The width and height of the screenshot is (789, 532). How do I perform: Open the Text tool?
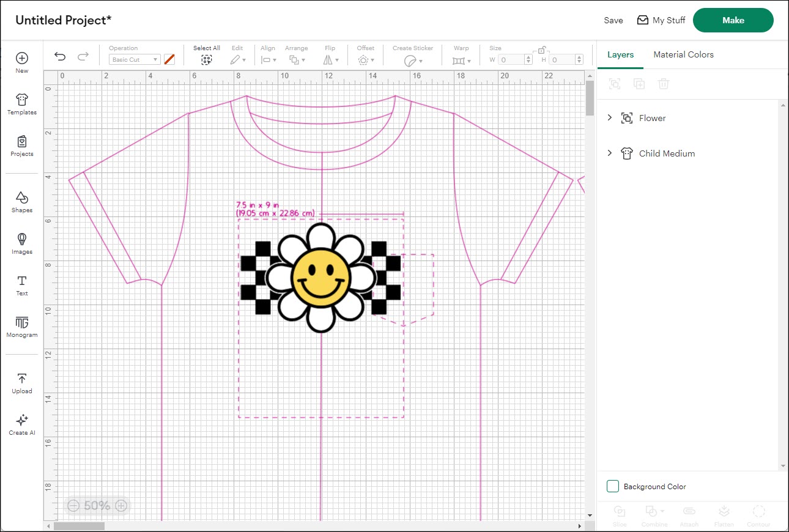point(21,286)
